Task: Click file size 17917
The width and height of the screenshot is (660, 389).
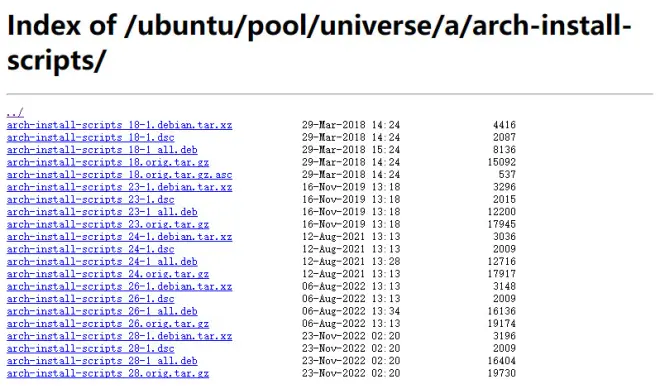Action: (x=502, y=274)
